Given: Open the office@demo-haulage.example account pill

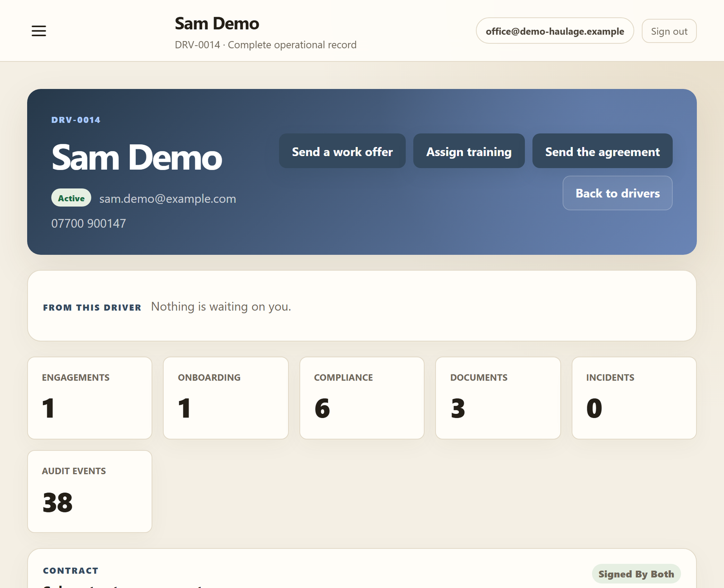Looking at the screenshot, I should [555, 31].
